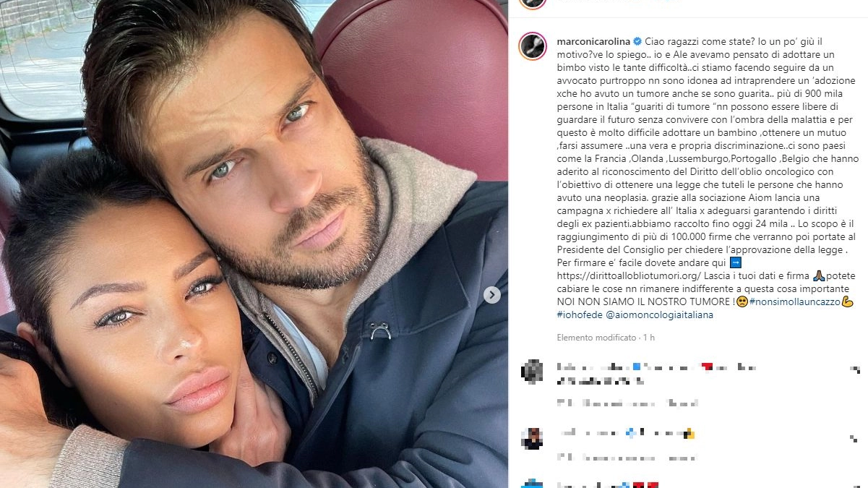Click the second commenter's blurred username

[589, 434]
